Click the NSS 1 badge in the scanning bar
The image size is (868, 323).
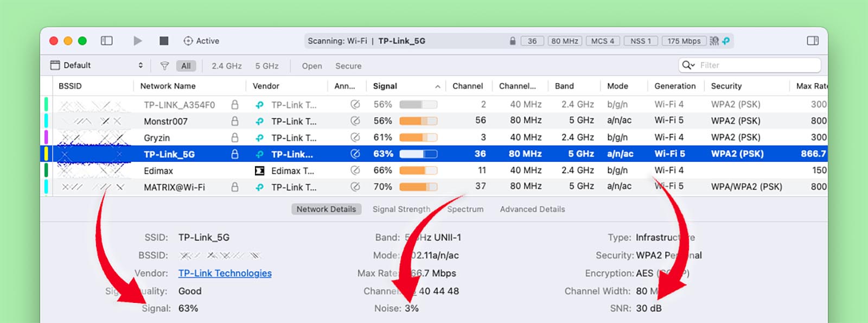tap(641, 41)
